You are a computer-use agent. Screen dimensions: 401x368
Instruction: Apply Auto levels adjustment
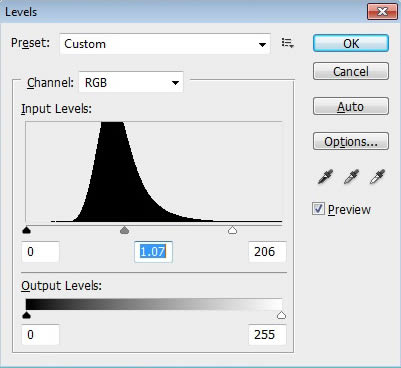351,106
